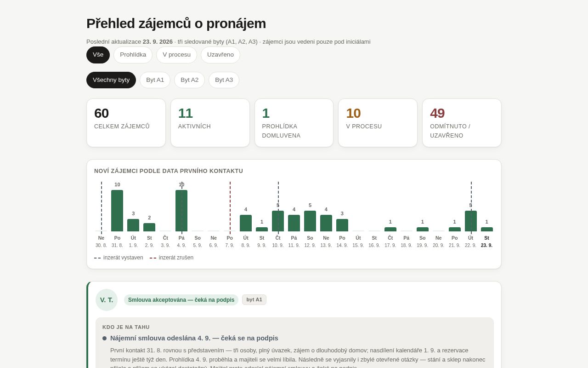Viewport: 588px width, 368px height.
Task: Click the update date "23. 9. 2026" in the subtitle
Action: (x=158, y=41)
